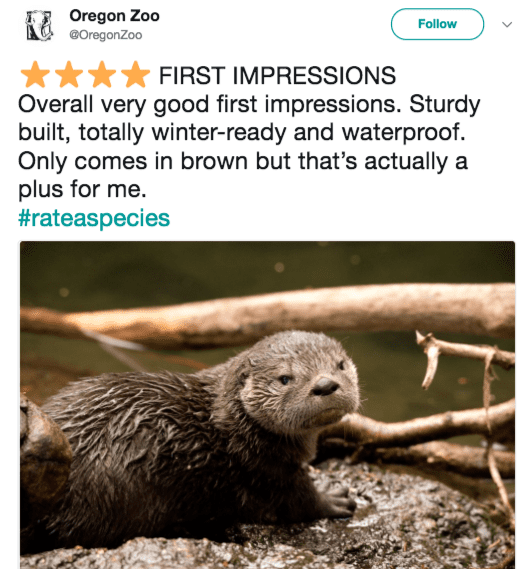Click the fourth orange star

[135, 74]
